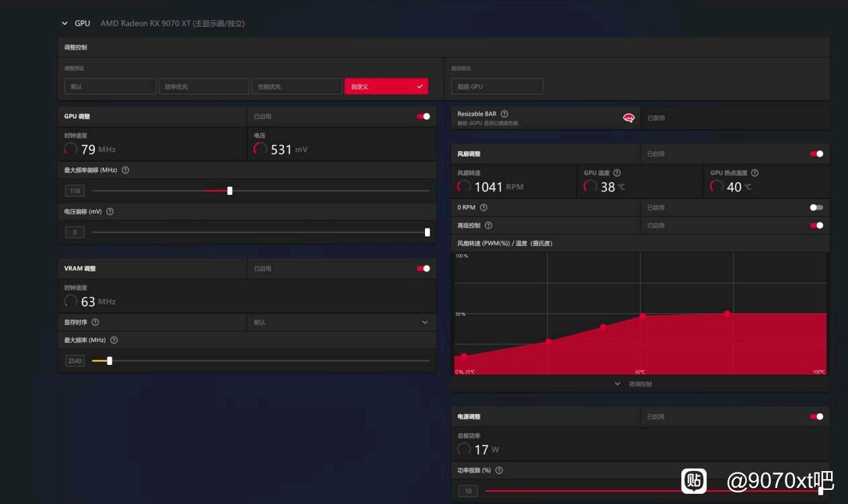Click the 40 °C hotspot temperature reading
Image resolution: width=848 pixels, height=504 pixels.
click(x=739, y=187)
